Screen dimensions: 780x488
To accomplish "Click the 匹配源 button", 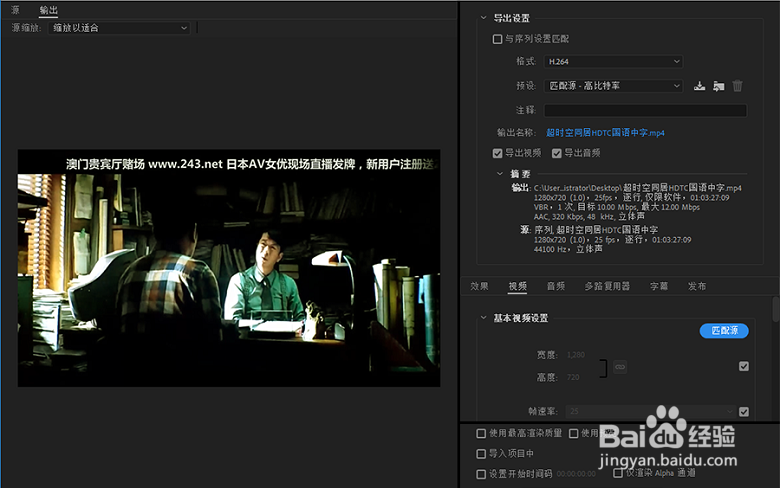I will (x=724, y=331).
